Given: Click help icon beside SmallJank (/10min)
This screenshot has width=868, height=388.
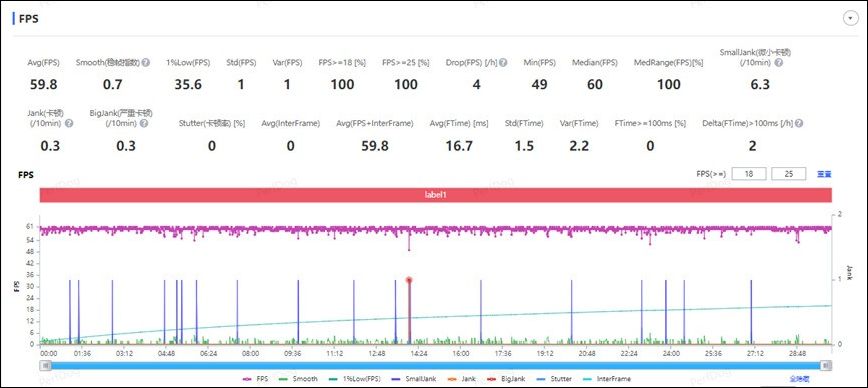Looking at the screenshot, I should [x=778, y=63].
